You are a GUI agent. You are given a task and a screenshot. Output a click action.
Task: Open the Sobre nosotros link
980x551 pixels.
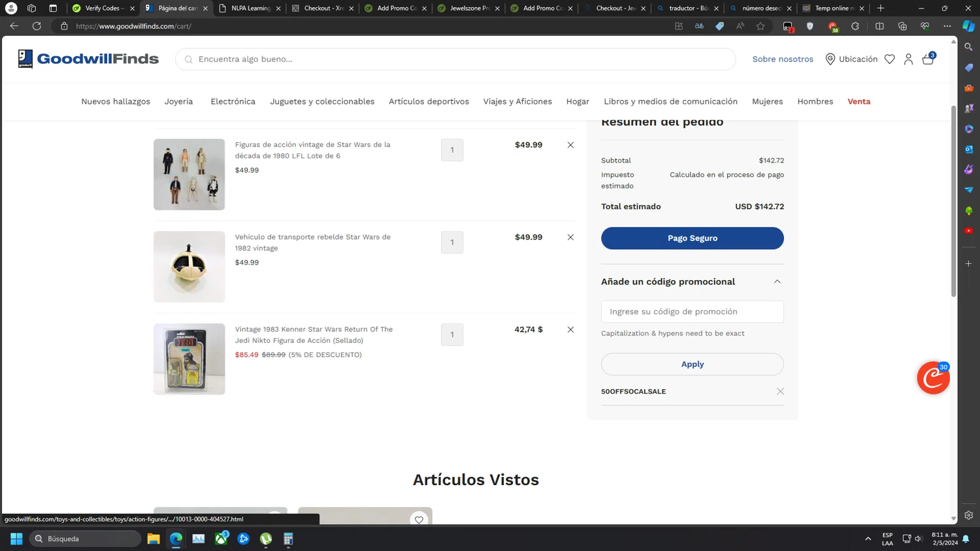(x=783, y=59)
